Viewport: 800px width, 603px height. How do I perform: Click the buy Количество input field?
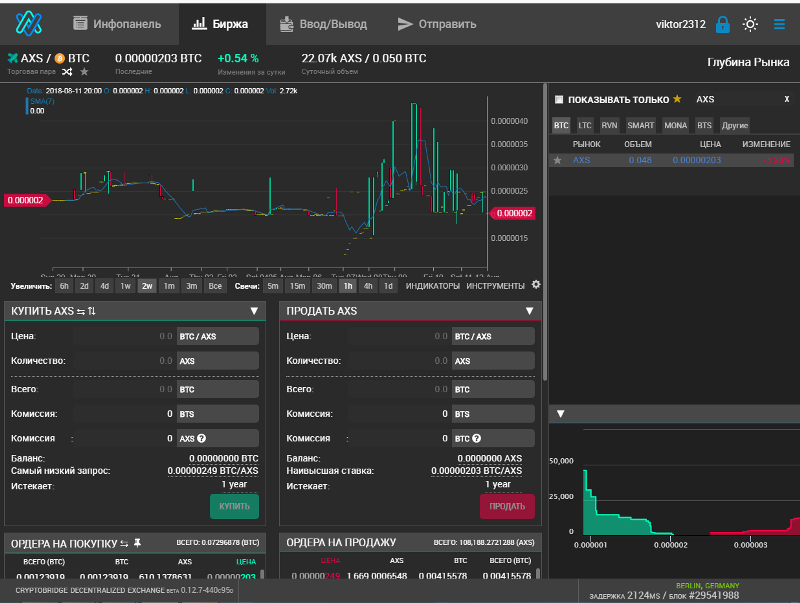tap(125, 361)
